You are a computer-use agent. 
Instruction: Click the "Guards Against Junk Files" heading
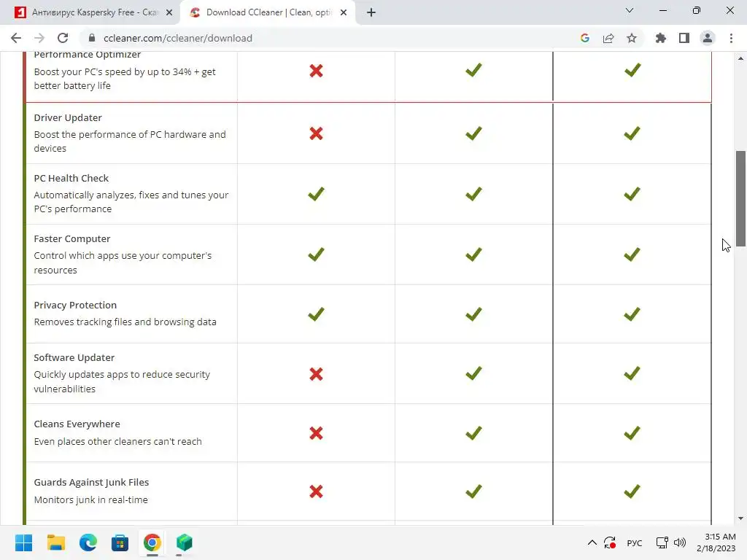[91, 483]
